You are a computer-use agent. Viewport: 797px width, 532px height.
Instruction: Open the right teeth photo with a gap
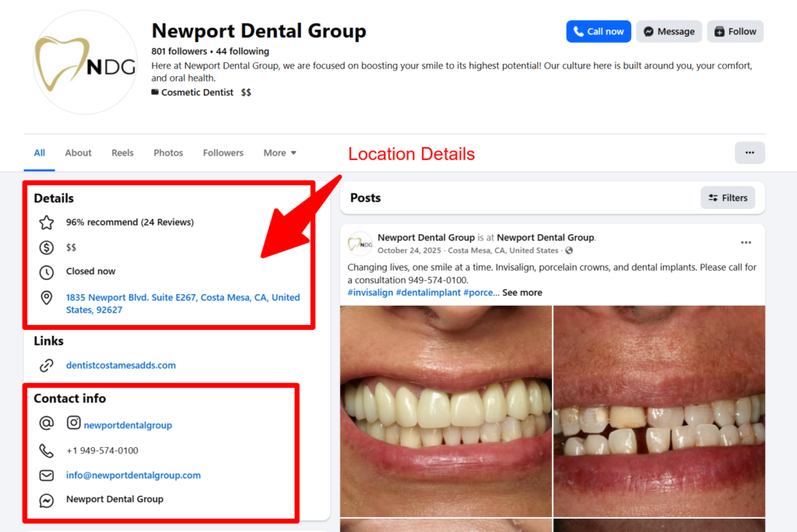(x=659, y=411)
